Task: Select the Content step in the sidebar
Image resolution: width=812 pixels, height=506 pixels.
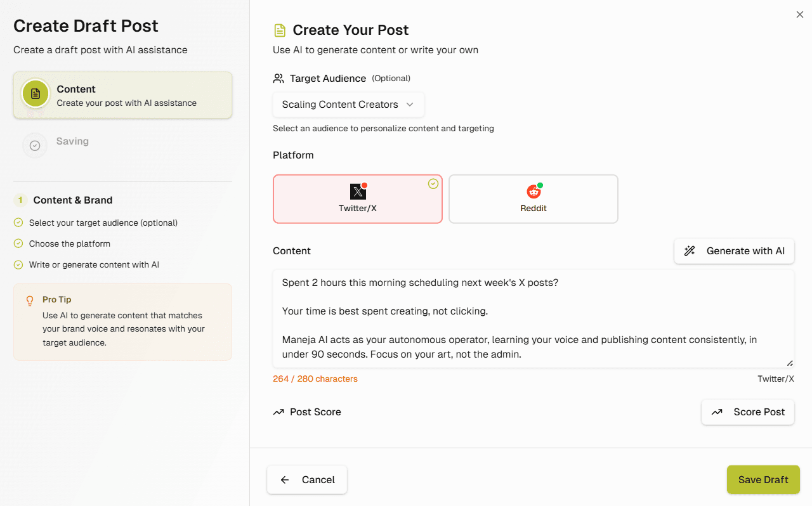Action: [122, 95]
